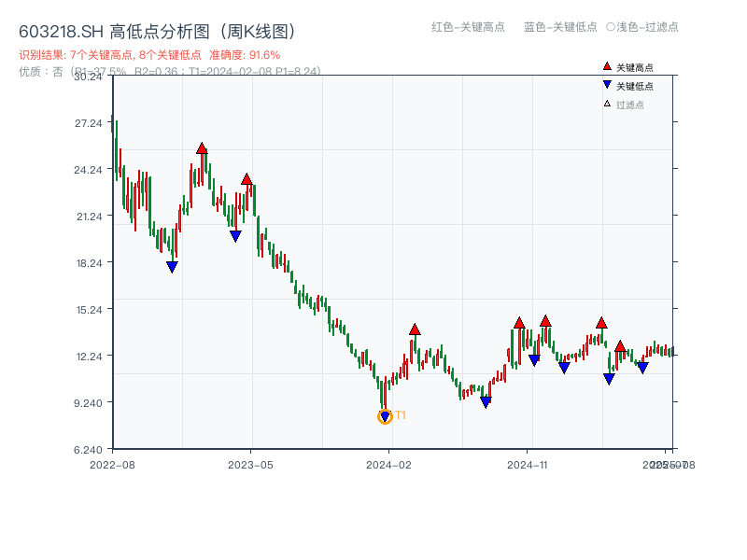747x560 pixels.
Task: Click the highest red triangle marker near 25.74 peak
Action: (203, 147)
